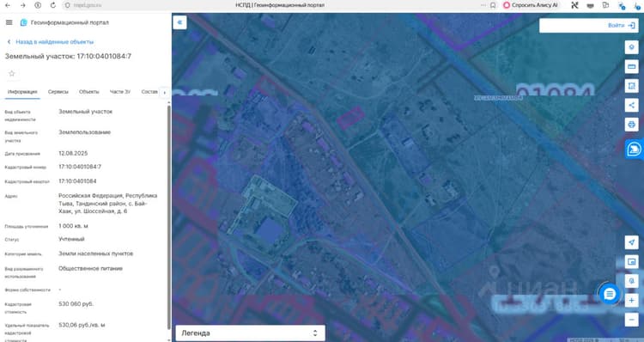The height and width of the screenshot is (342, 644).
Task: Reload the page
Action: [x=53, y=5]
